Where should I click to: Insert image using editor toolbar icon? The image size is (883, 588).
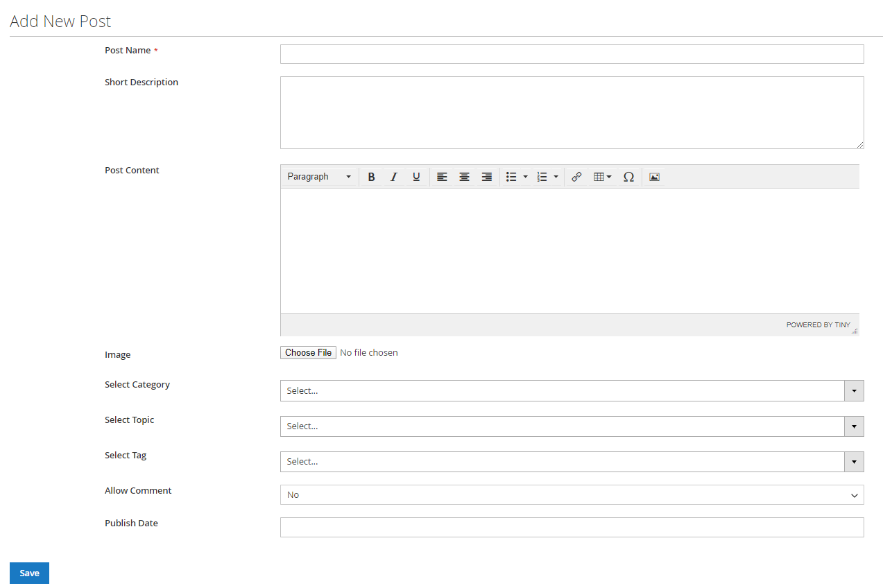654,177
